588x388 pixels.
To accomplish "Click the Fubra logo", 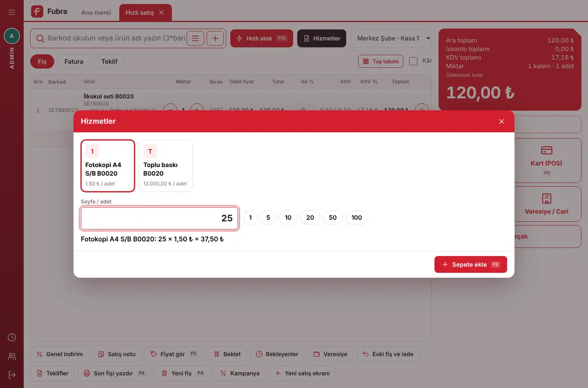I will pyautogui.click(x=49, y=11).
